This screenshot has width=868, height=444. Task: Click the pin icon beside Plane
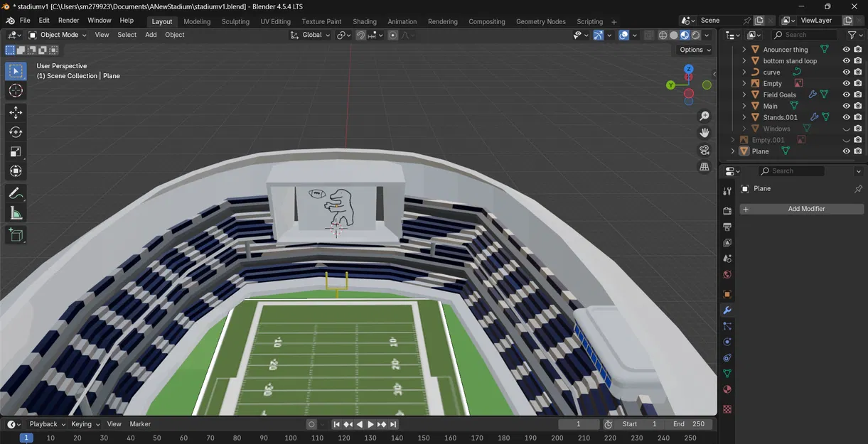pyautogui.click(x=858, y=189)
